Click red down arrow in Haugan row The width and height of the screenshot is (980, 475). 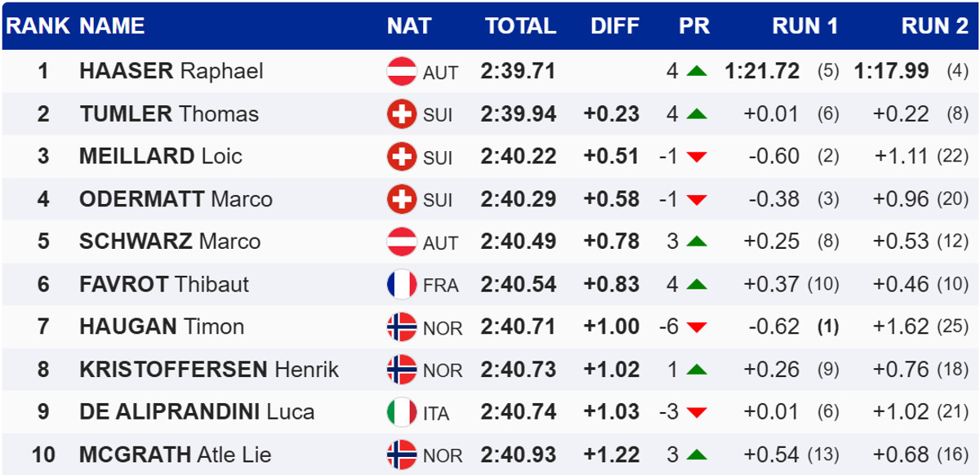coord(697,327)
